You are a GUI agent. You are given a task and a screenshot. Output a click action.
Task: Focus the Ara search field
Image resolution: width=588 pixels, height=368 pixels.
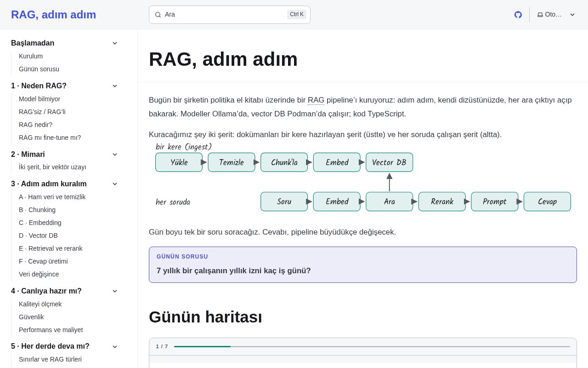click(x=230, y=15)
